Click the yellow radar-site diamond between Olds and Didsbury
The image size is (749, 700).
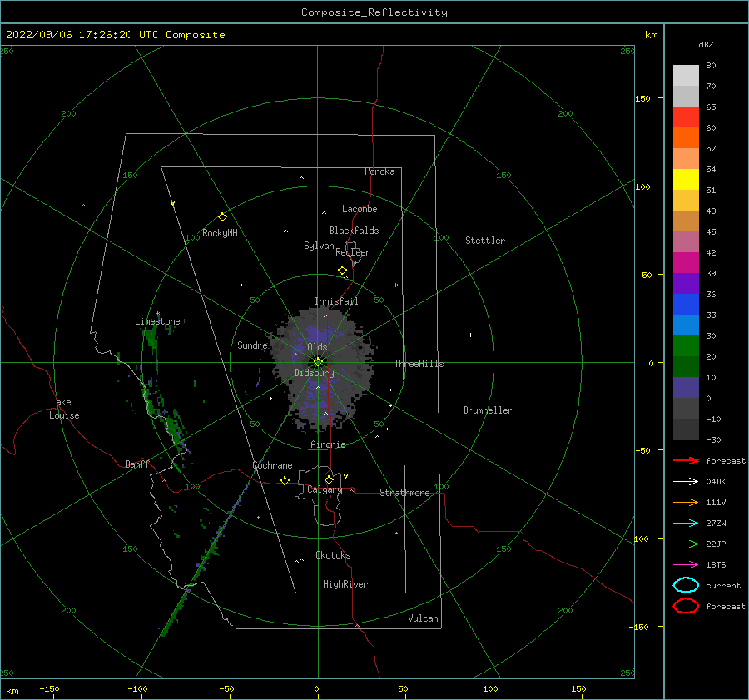click(x=318, y=362)
